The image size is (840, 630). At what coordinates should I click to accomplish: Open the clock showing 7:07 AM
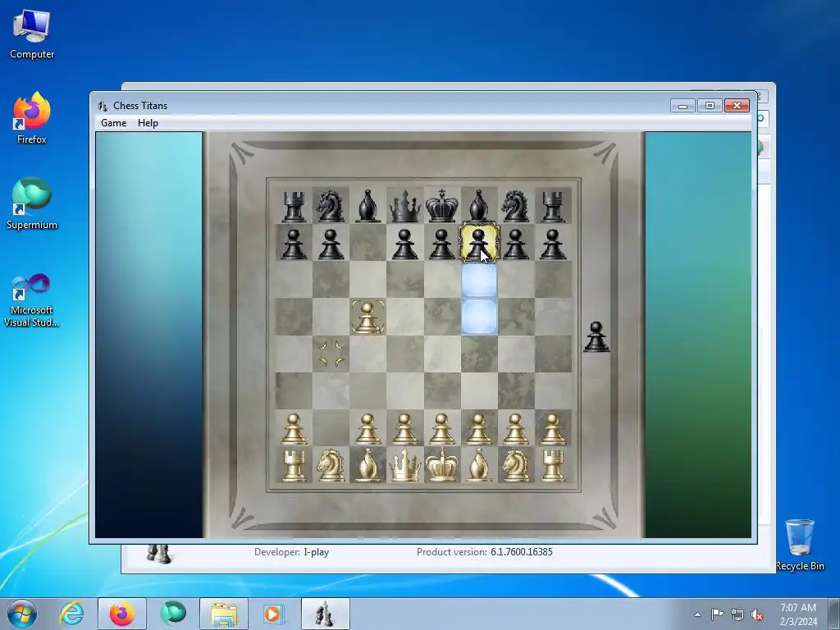pos(798,614)
